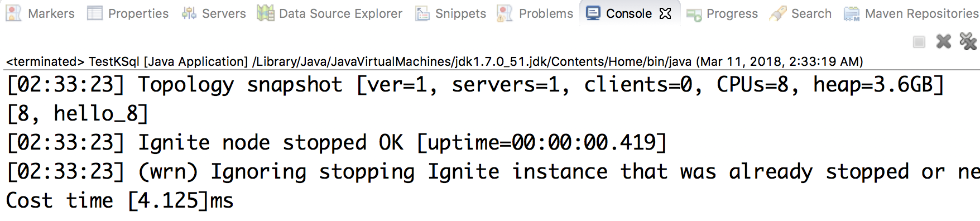The image size is (980, 221).
Task: Click the Maven Repositories icon
Action: [x=852, y=13]
